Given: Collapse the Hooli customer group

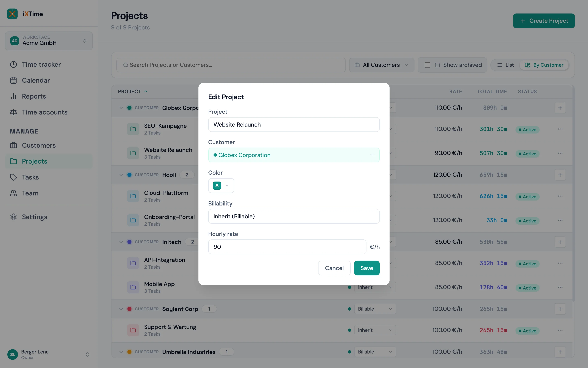Looking at the screenshot, I should [x=121, y=175].
